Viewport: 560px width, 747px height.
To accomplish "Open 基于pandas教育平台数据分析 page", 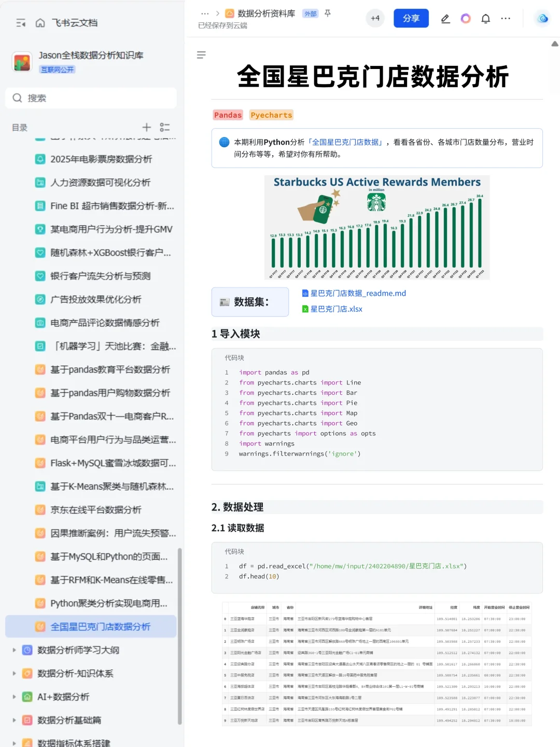I will click(x=110, y=369).
